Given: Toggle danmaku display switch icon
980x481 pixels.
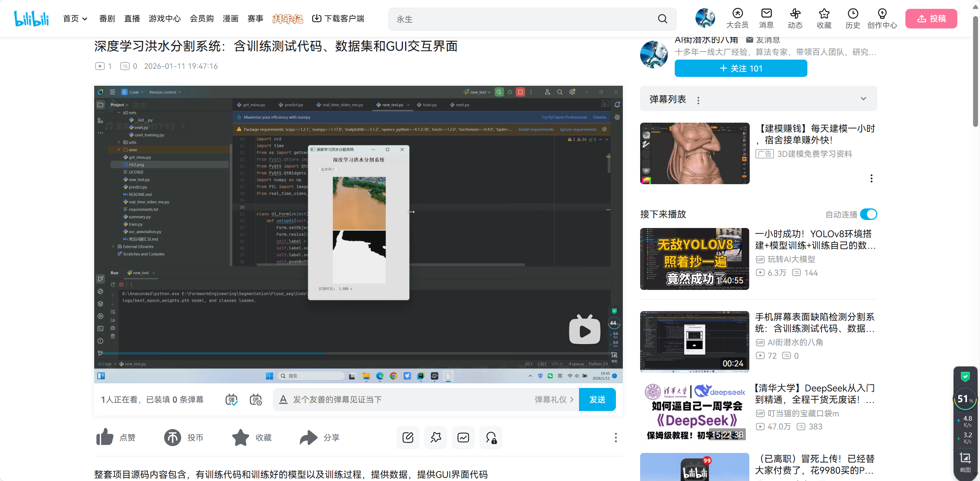Looking at the screenshot, I should tap(231, 399).
